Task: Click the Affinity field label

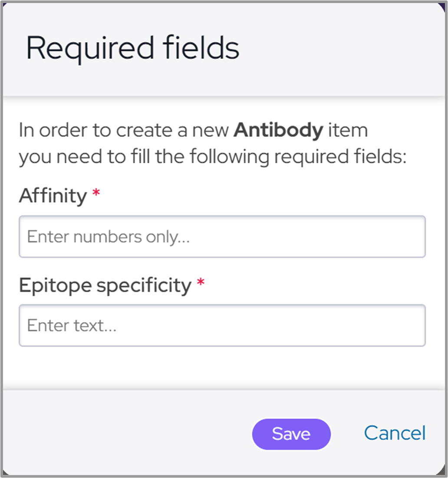Action: [53, 196]
